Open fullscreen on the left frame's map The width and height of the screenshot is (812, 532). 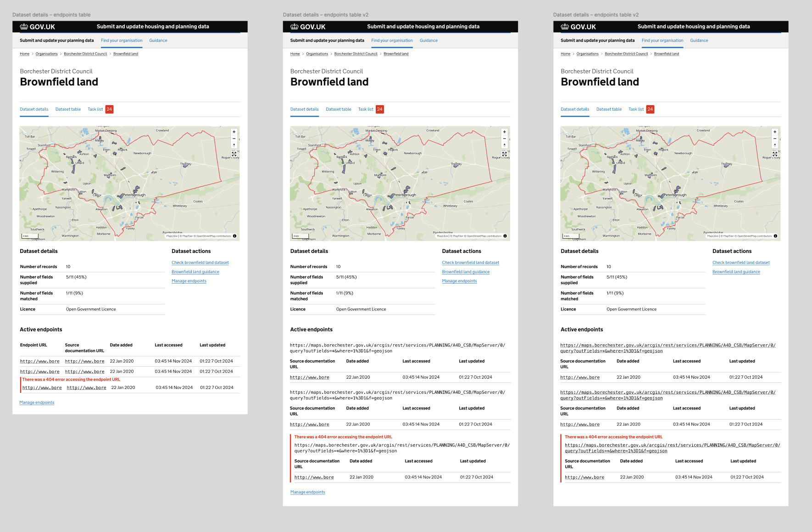(x=234, y=154)
